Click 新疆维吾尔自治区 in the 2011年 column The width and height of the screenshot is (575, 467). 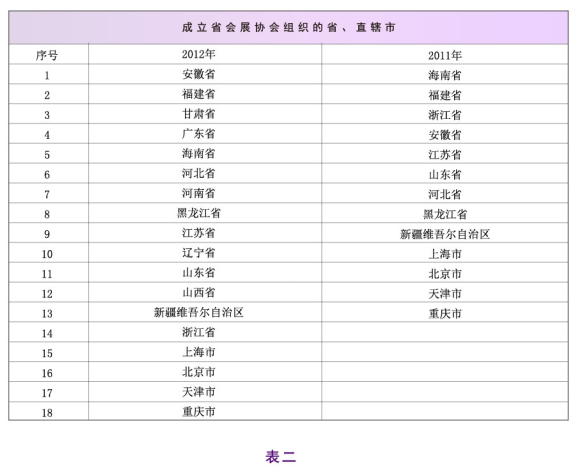(445, 234)
